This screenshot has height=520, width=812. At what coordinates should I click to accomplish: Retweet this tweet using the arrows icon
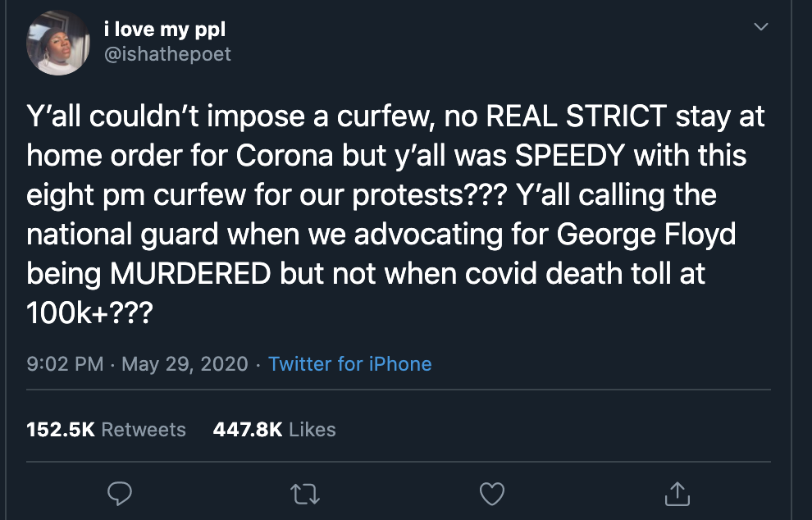(x=305, y=493)
